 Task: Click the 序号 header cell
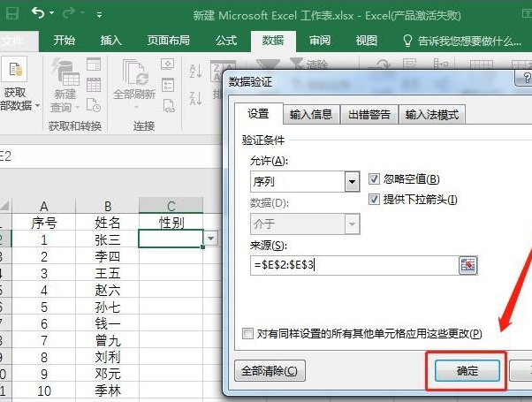(44, 223)
